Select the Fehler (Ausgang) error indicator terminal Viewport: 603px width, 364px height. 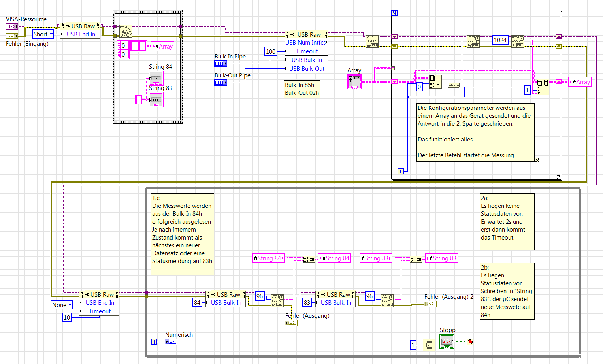coord(291,323)
